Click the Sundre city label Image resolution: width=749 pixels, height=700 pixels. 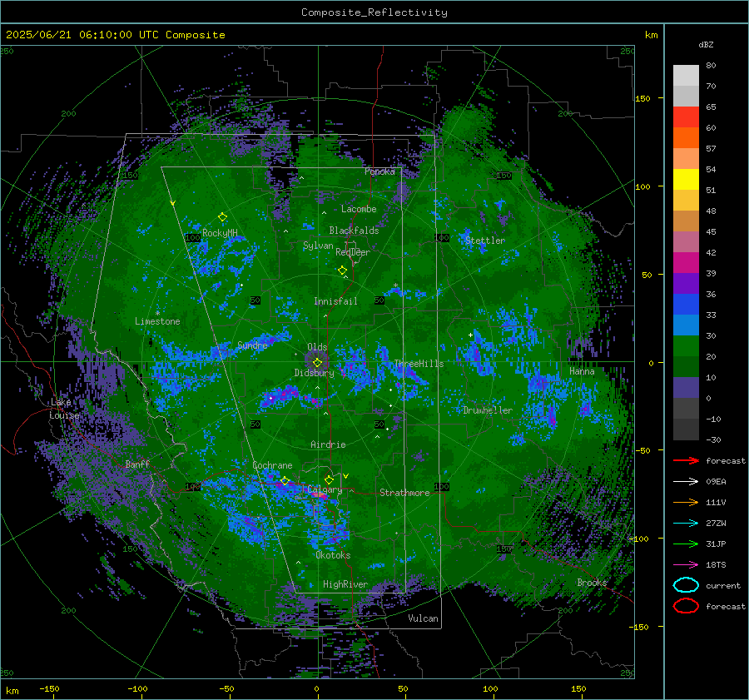[252, 345]
